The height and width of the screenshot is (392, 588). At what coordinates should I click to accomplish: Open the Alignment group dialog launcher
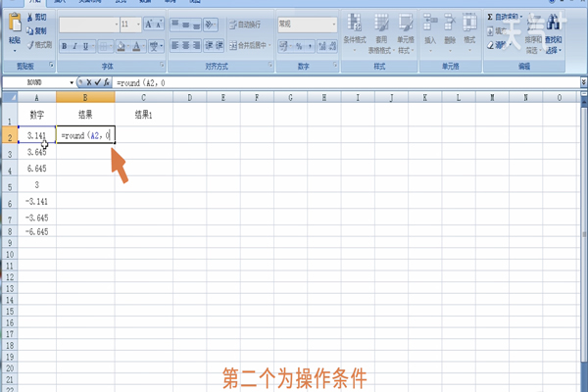pyautogui.click(x=270, y=66)
